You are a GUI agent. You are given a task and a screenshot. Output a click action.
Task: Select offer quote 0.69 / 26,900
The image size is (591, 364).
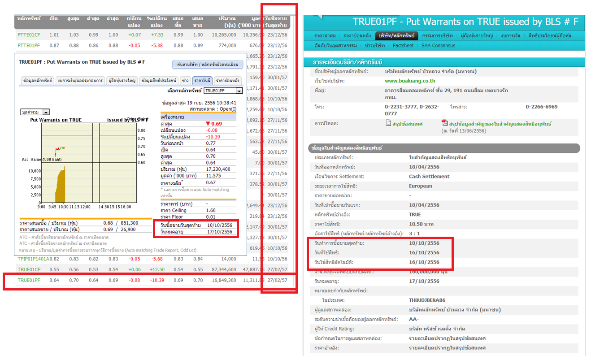coord(119,230)
